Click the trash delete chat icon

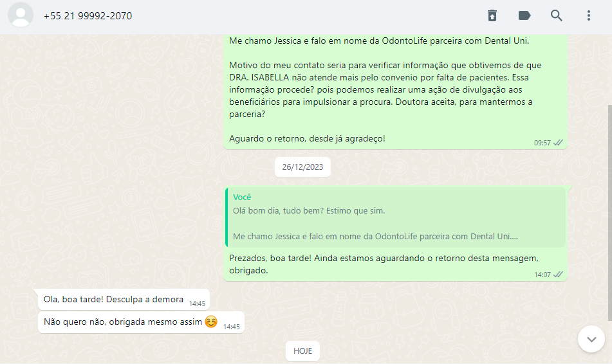click(x=492, y=15)
